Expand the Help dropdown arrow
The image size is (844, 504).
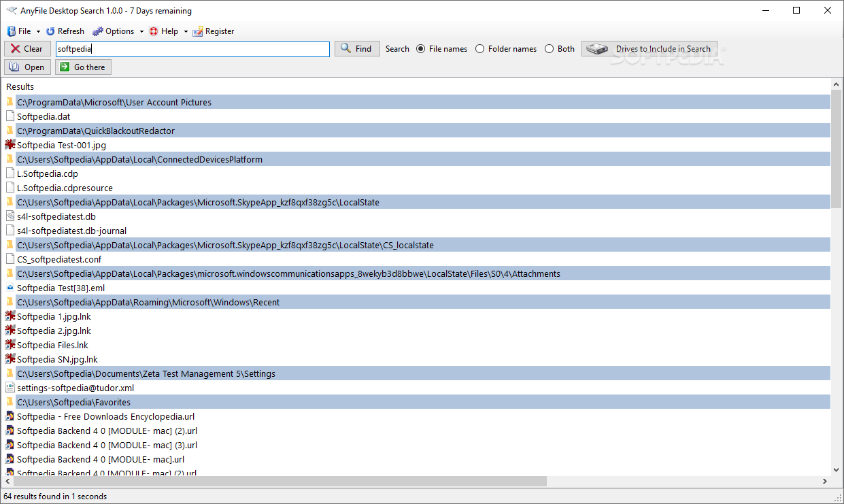point(186,31)
